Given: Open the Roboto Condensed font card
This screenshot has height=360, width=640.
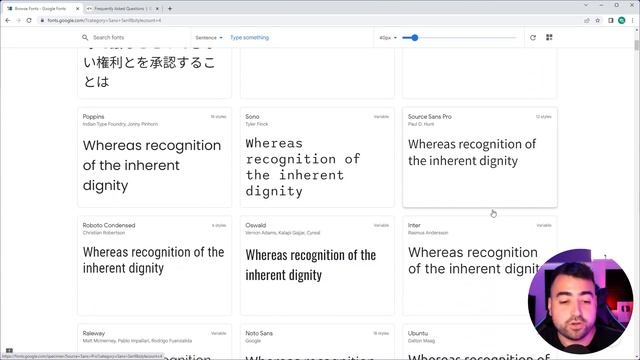Looking at the screenshot, I should [154, 265].
